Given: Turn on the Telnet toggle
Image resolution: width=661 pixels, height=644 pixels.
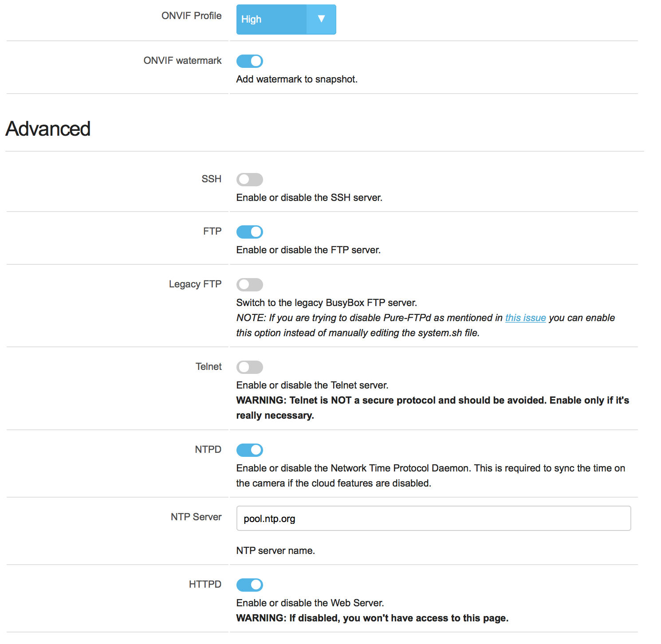Looking at the screenshot, I should point(250,367).
